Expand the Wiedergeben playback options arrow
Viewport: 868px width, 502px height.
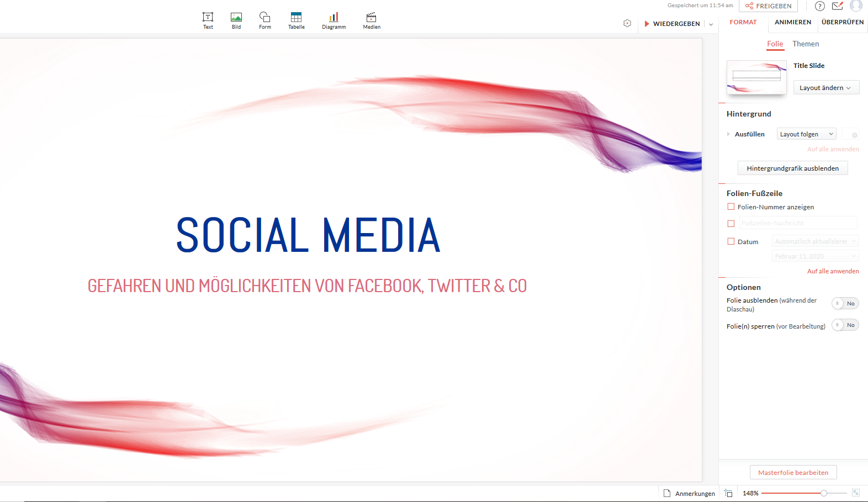711,24
